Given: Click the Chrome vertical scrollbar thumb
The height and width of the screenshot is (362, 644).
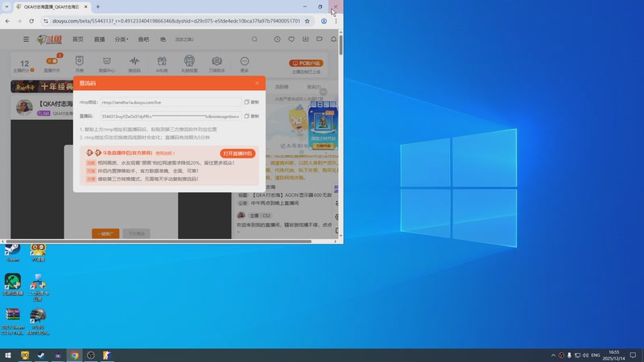Looking at the screenshot, I should pos(341,45).
